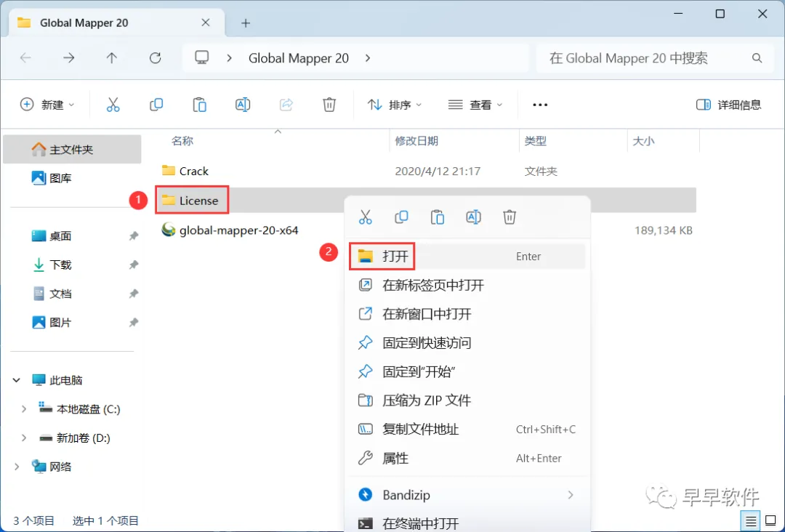Sort by the 大小 column header

643,141
